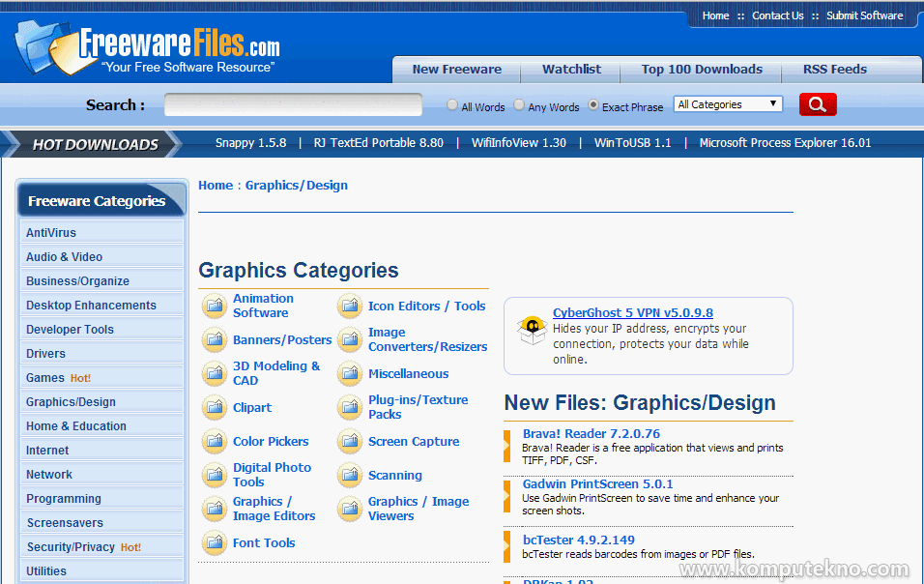924x584 pixels.
Task: Click the folder icon beside Plug-ins/Texture Packs
Action: tap(350, 407)
